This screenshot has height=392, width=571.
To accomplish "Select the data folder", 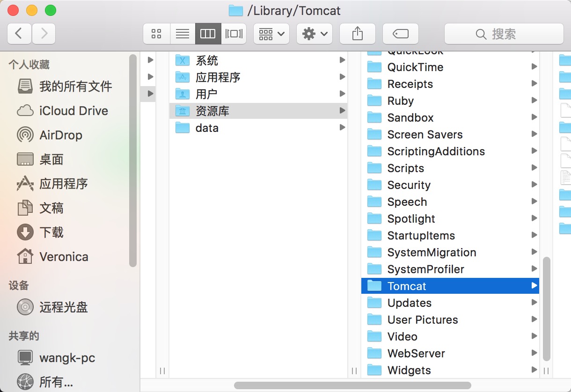I will [258, 128].
